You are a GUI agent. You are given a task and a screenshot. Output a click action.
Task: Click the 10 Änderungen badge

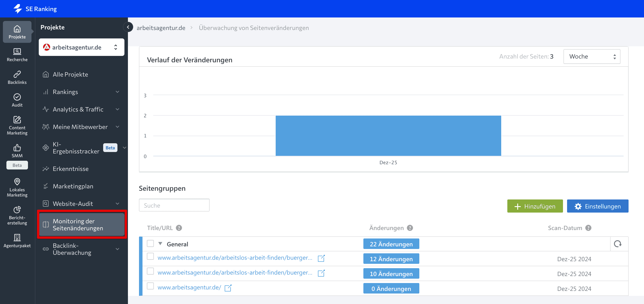click(x=391, y=274)
